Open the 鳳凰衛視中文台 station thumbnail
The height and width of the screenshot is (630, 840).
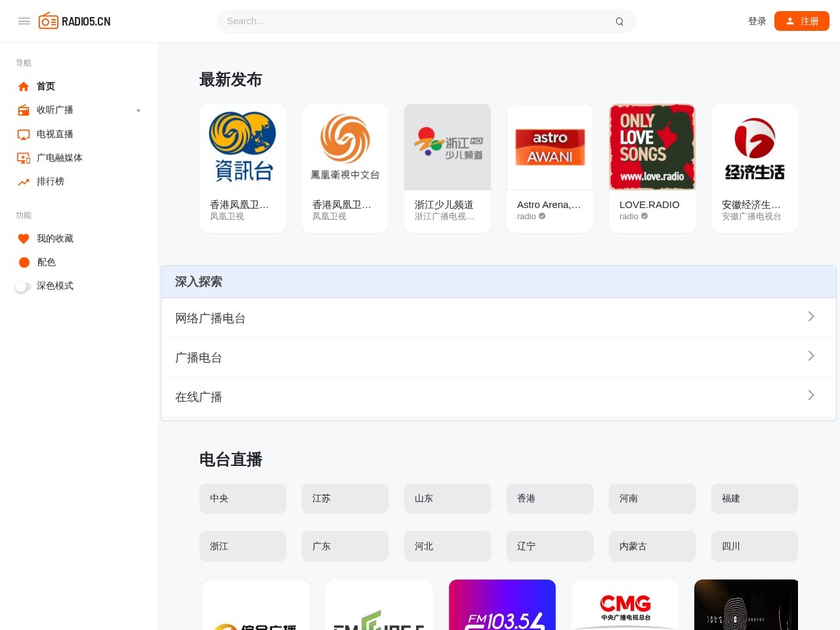point(345,147)
